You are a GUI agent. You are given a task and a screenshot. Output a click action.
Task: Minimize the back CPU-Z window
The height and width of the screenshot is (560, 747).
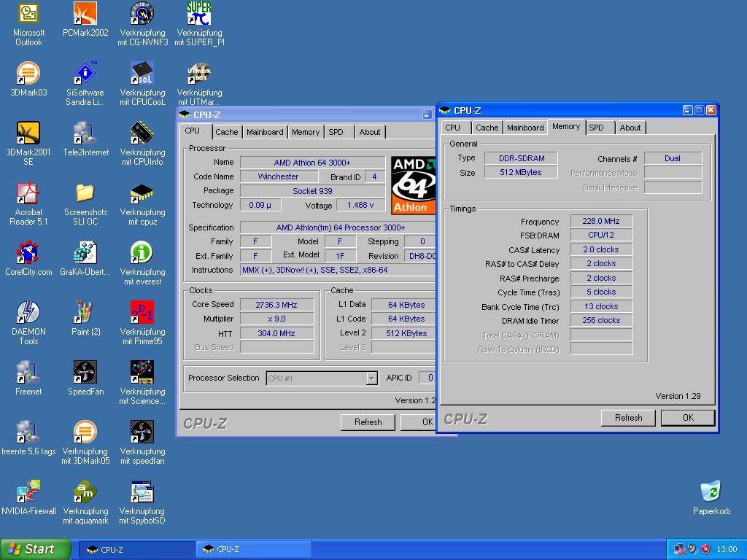tap(427, 114)
